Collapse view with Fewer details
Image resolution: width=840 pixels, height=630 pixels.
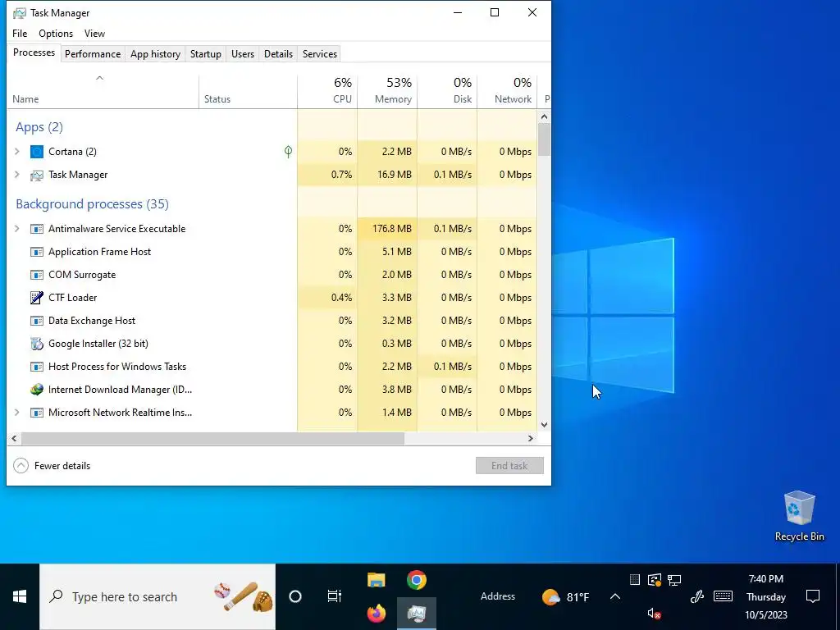click(x=52, y=466)
